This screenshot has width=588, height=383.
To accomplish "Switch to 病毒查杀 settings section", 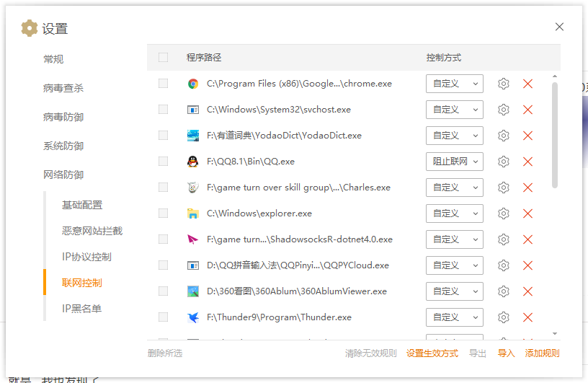I will (x=63, y=88).
